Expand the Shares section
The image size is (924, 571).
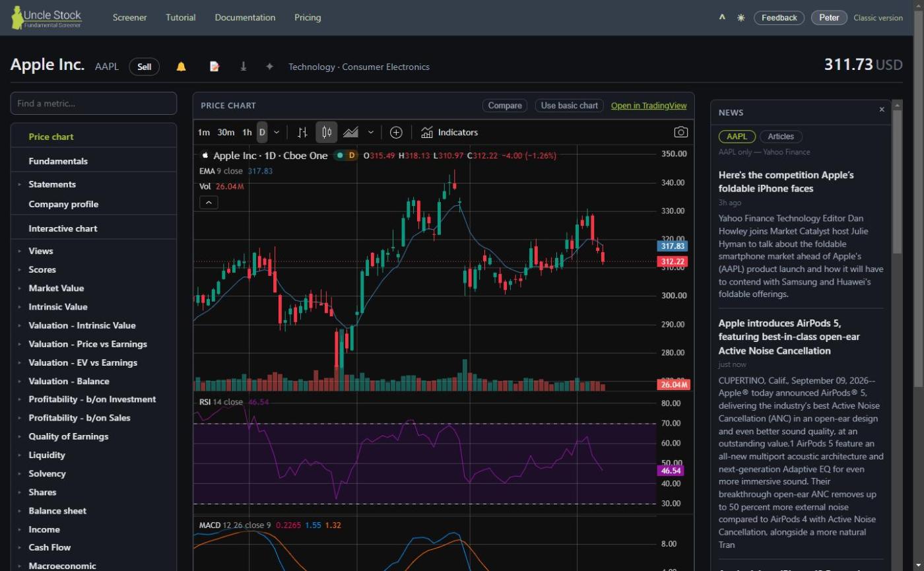point(42,492)
